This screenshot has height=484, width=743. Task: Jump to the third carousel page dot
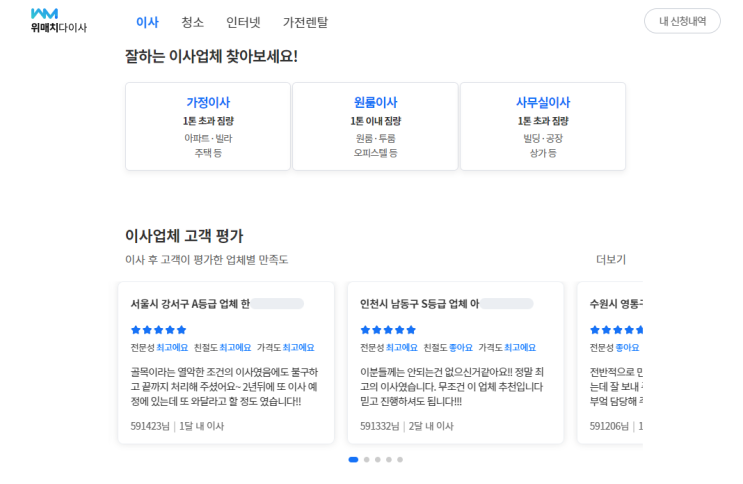378,460
